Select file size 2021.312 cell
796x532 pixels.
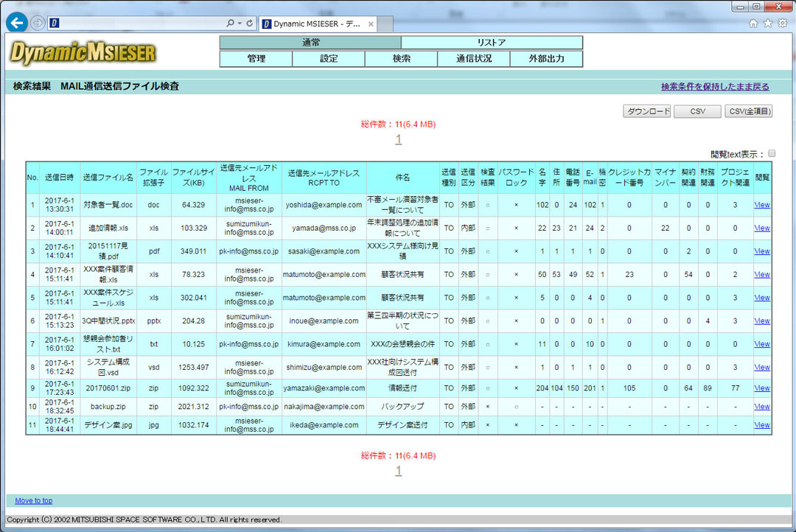pos(193,407)
